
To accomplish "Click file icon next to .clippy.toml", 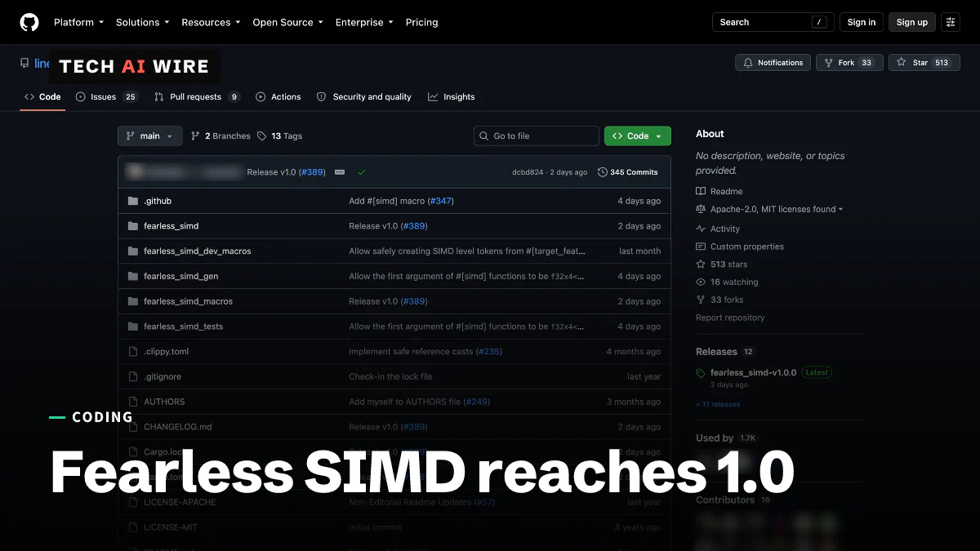I will [133, 352].
